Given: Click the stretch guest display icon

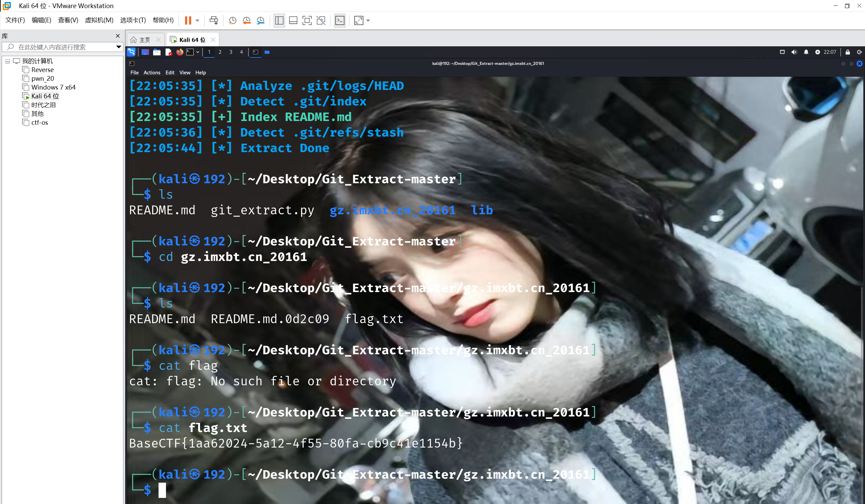Looking at the screenshot, I should tap(359, 21).
